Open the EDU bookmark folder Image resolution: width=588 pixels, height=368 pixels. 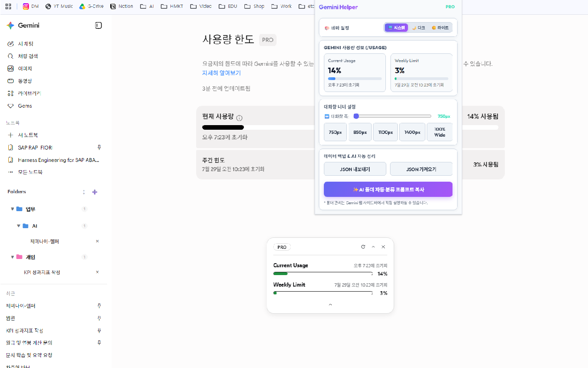(228, 6)
